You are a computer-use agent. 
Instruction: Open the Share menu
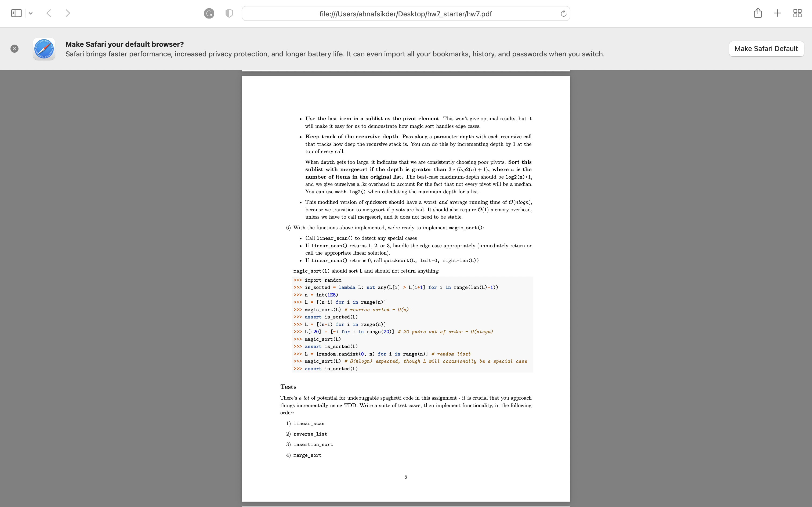tap(758, 13)
